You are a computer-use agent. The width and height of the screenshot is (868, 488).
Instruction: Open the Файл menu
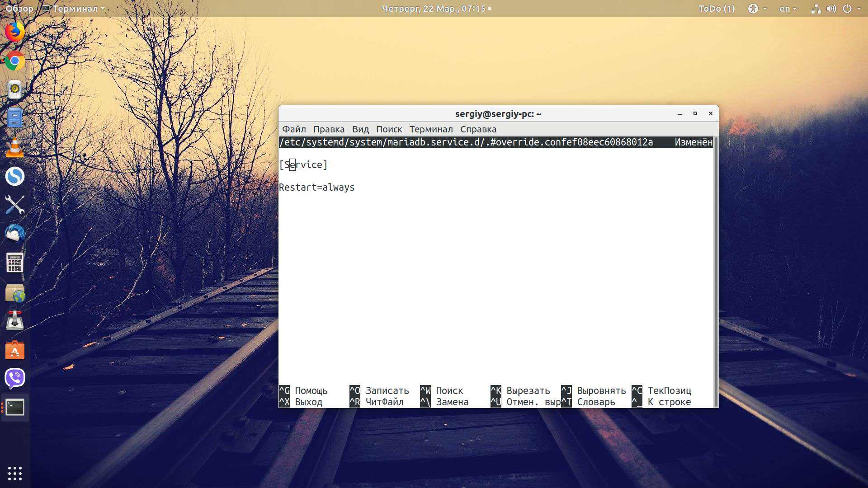pos(294,129)
